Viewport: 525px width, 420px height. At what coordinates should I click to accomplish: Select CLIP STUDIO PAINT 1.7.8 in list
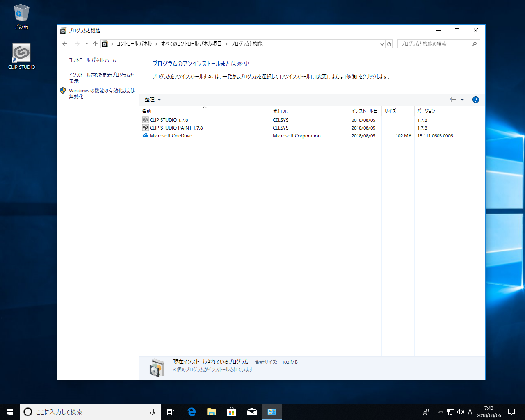176,128
